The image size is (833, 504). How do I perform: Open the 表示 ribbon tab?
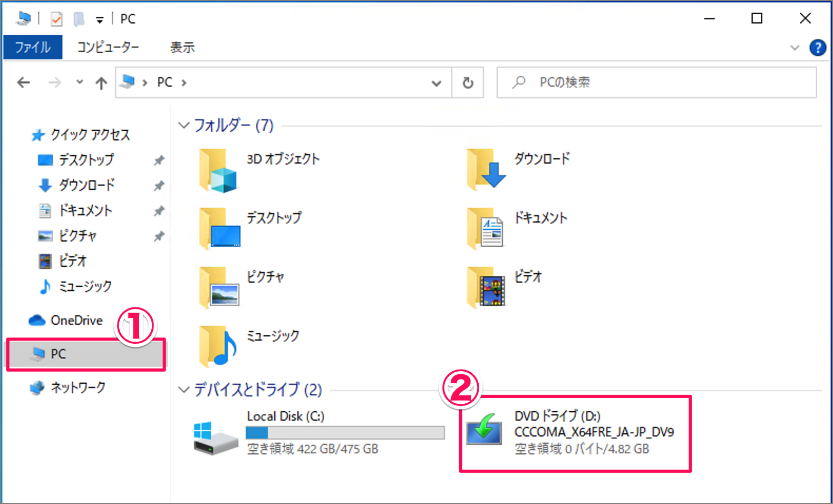click(182, 47)
